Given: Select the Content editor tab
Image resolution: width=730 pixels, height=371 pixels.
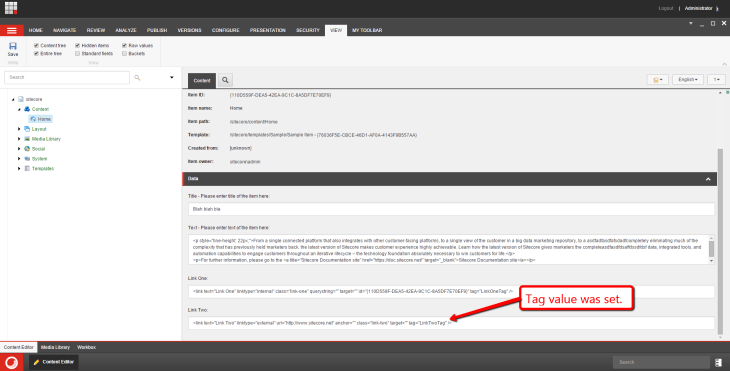Looking at the screenshot, I should click(202, 80).
